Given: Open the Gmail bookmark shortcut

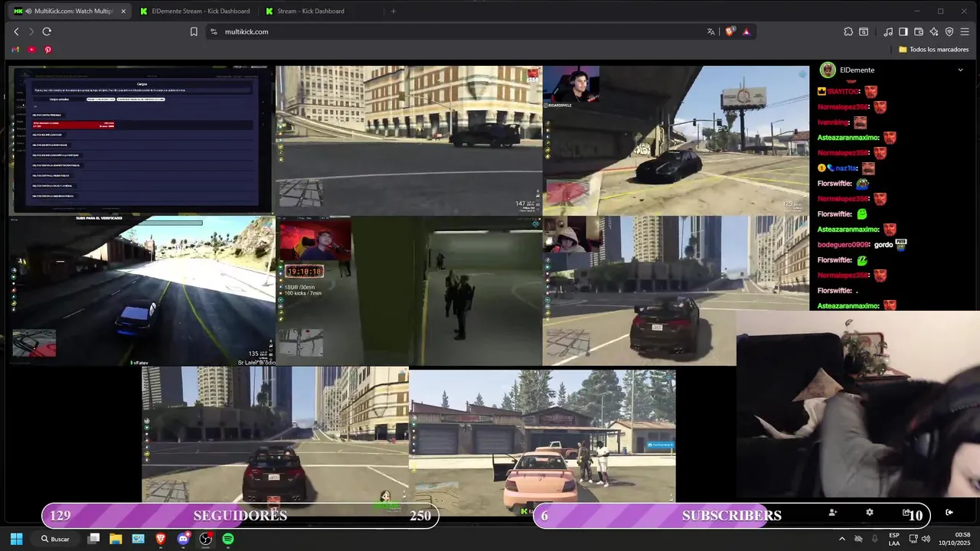Looking at the screenshot, I should click(15, 50).
